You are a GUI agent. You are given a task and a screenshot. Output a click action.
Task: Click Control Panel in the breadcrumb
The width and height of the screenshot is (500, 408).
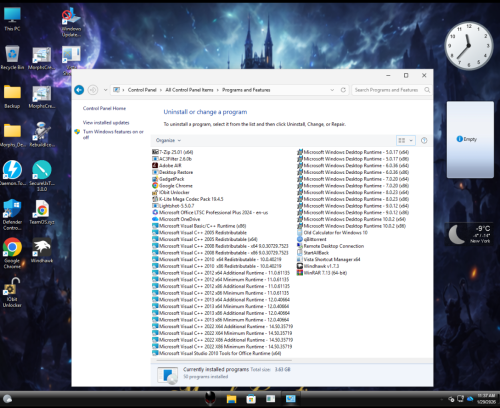coord(142,90)
